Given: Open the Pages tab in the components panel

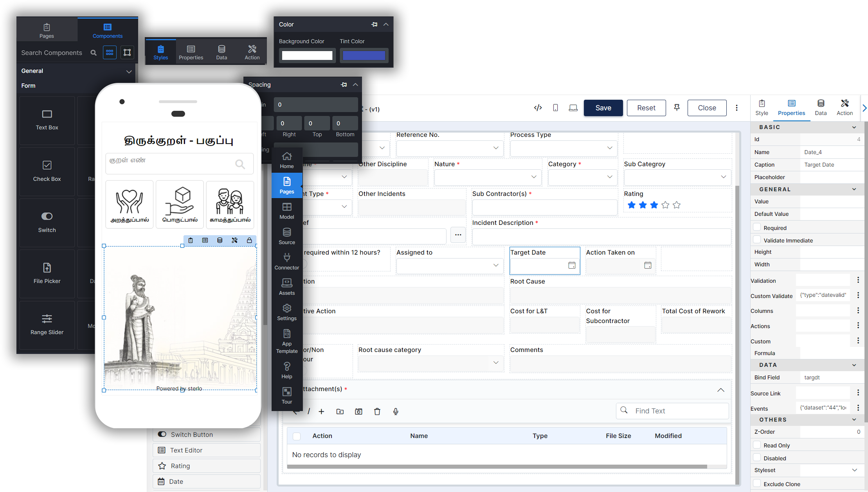Looking at the screenshot, I should click(x=47, y=30).
